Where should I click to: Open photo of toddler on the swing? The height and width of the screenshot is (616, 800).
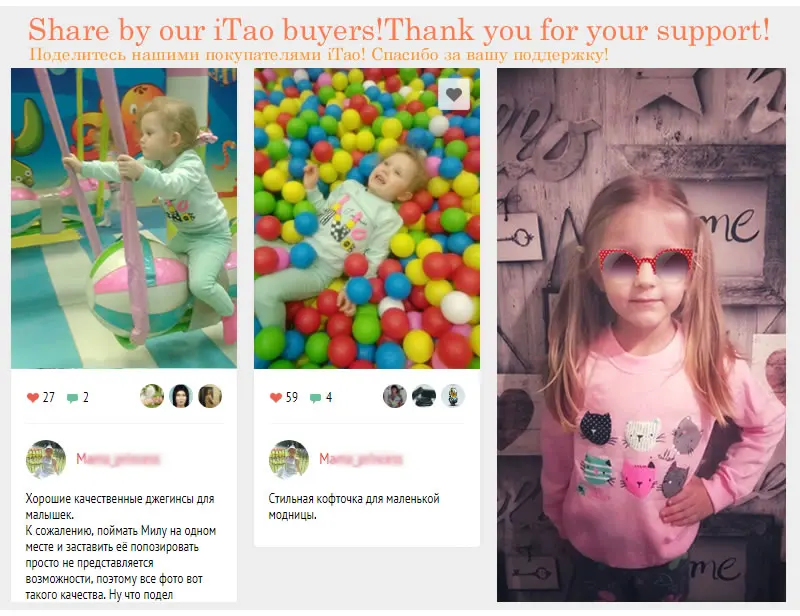point(124,218)
